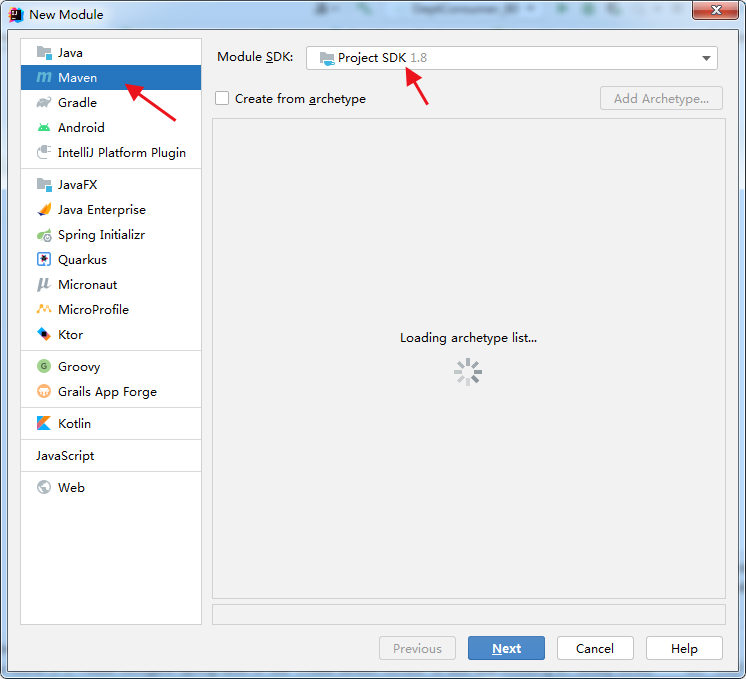
Task: Click the Android robot icon
Action: pyautogui.click(x=44, y=127)
